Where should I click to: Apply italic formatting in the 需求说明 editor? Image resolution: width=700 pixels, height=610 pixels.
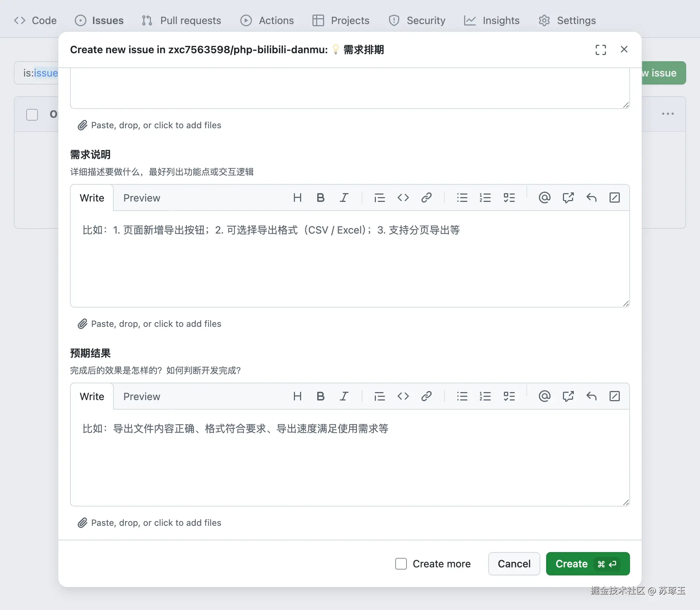click(344, 198)
